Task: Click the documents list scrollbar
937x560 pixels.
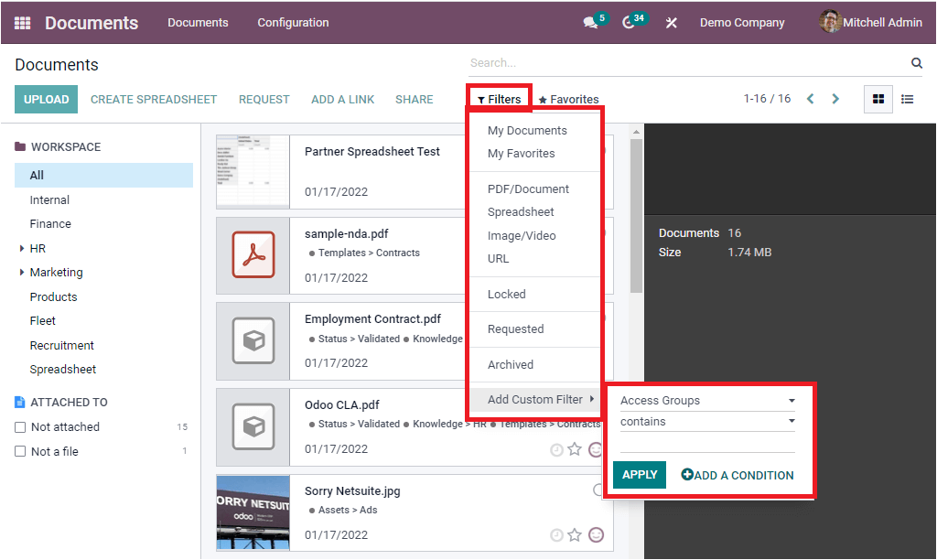Action: pyautogui.click(x=637, y=215)
